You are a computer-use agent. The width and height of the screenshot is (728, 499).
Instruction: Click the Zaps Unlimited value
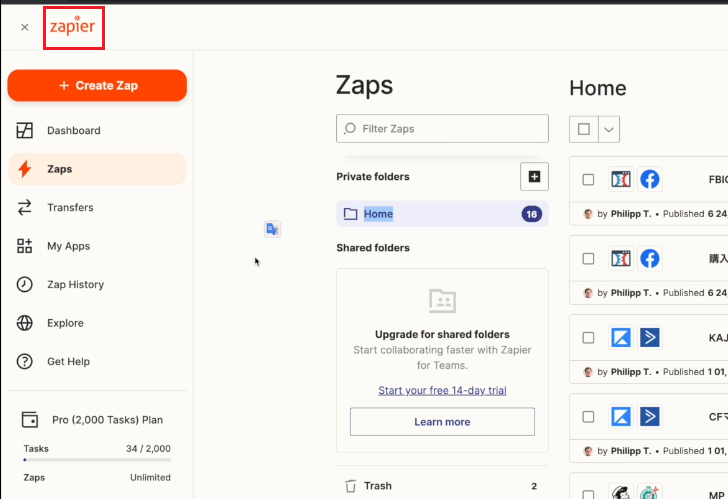click(x=150, y=478)
